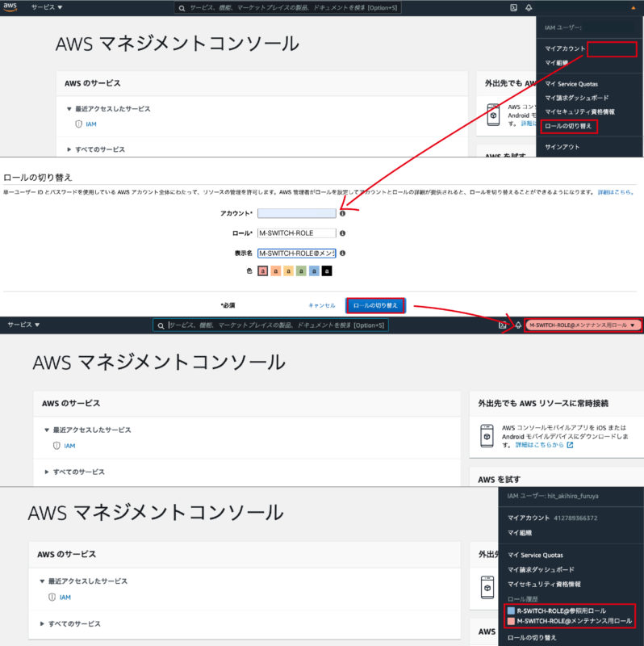Pick the black role color swatch
The image size is (644, 646).
pos(327,271)
